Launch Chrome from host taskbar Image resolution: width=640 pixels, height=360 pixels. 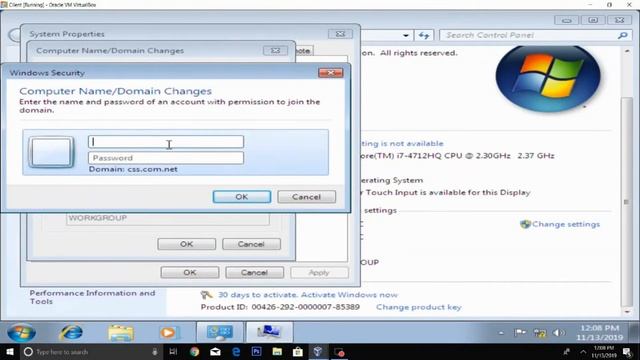(194, 351)
